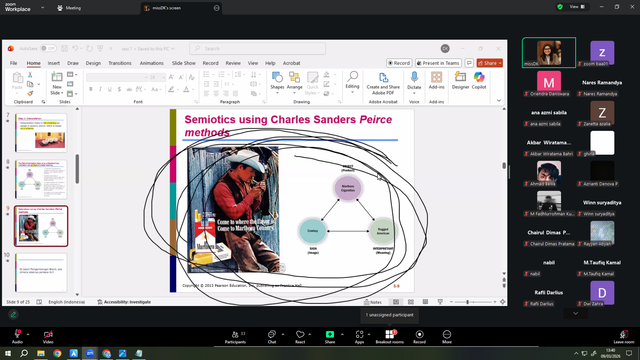Open the Designer pane
Screen dimensions: 640x360
click(x=460, y=80)
